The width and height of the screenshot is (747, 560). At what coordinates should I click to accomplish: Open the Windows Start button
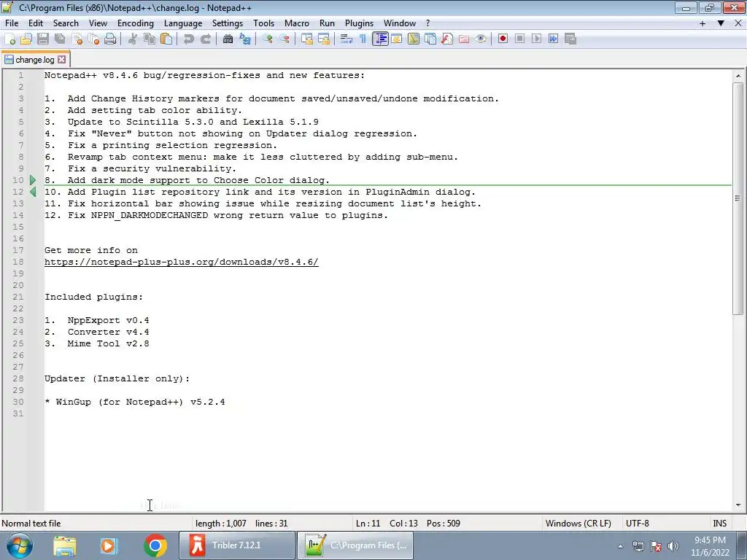point(20,545)
